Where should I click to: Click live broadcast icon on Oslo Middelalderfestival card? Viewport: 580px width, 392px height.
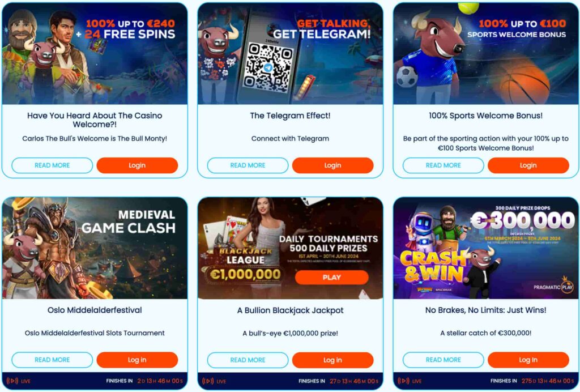point(12,381)
